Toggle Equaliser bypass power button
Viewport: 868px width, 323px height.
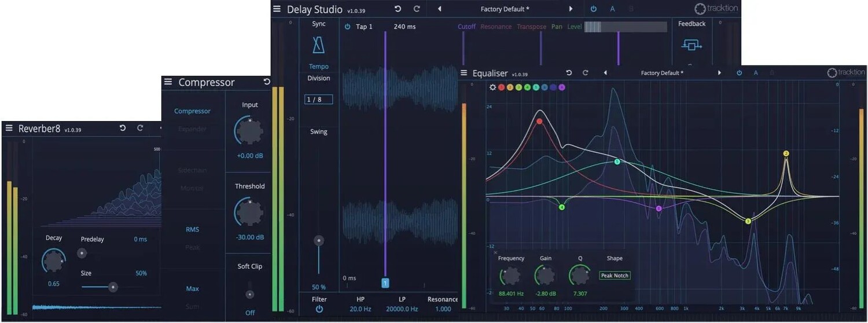click(739, 73)
